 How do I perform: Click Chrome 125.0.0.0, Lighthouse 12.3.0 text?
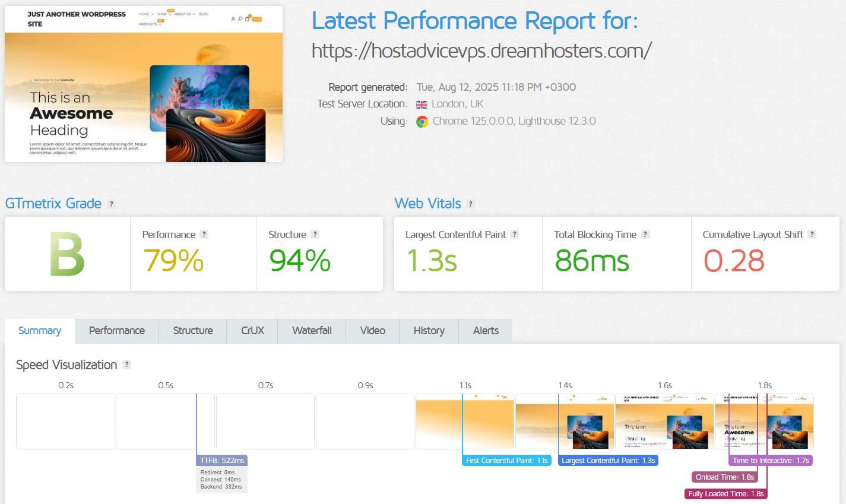tap(514, 121)
